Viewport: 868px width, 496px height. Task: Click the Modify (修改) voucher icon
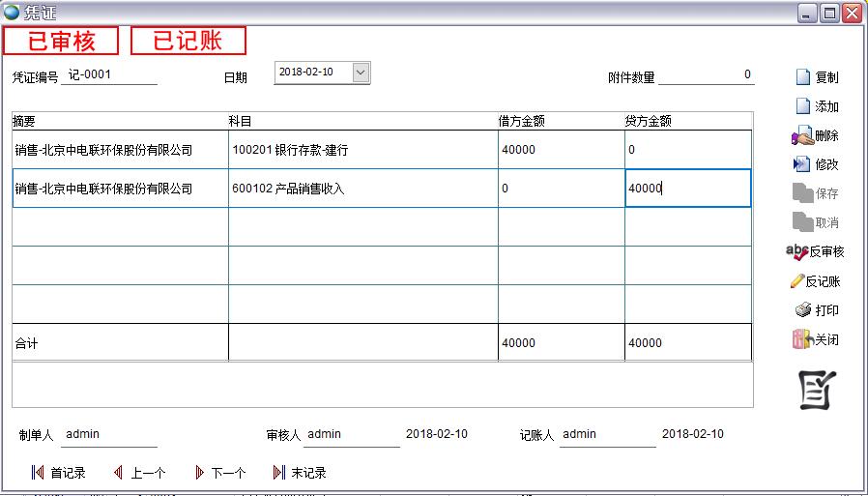click(x=801, y=164)
